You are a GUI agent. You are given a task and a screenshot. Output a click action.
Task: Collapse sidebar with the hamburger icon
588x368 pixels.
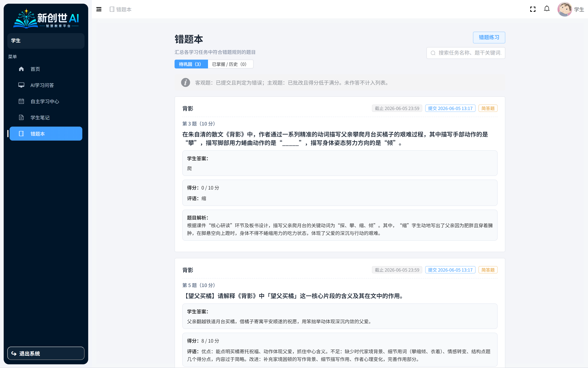click(x=99, y=9)
